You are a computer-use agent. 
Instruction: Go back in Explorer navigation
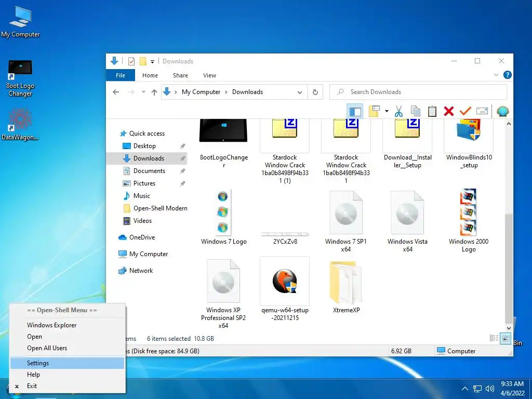(116, 92)
